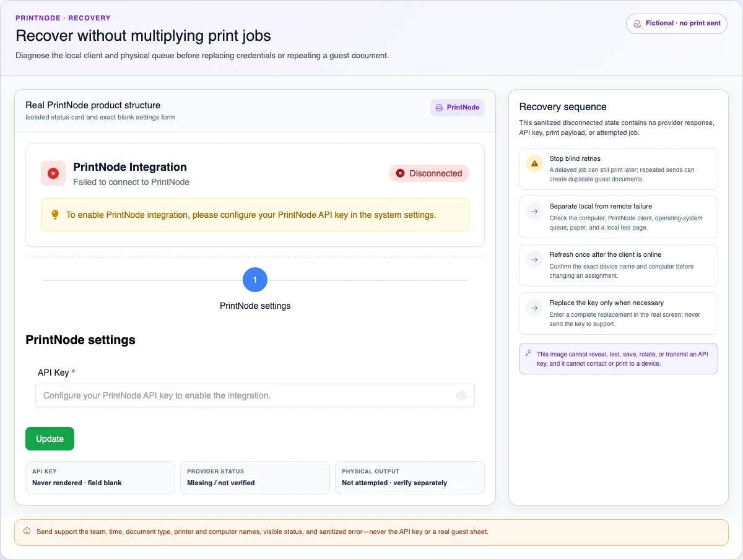Click the lightbulb icon in the yellow notice
The width and height of the screenshot is (743, 560).
pos(54,215)
